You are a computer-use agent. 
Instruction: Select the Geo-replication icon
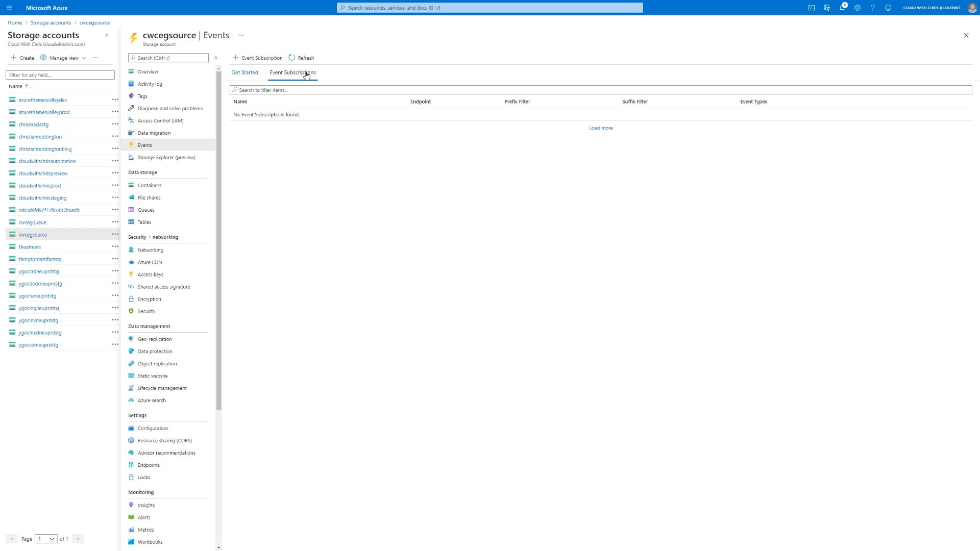(x=131, y=339)
